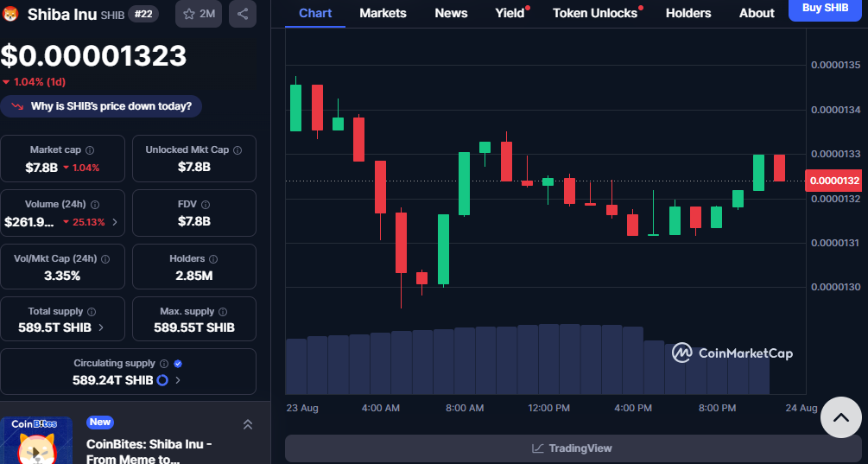Click the 1.04% (1d) change text
868x464 pixels.
(x=35, y=82)
